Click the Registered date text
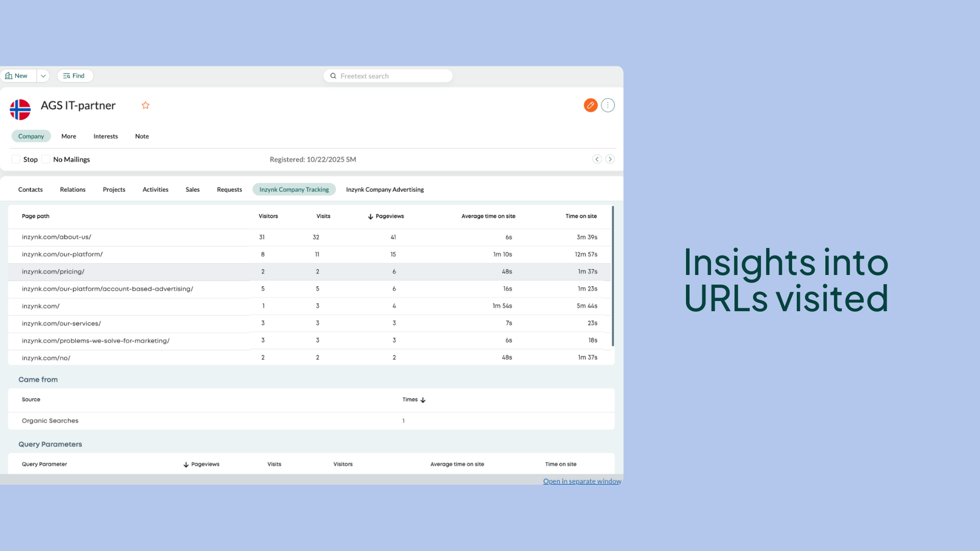Screen dimensions: 980x551 point(313,159)
